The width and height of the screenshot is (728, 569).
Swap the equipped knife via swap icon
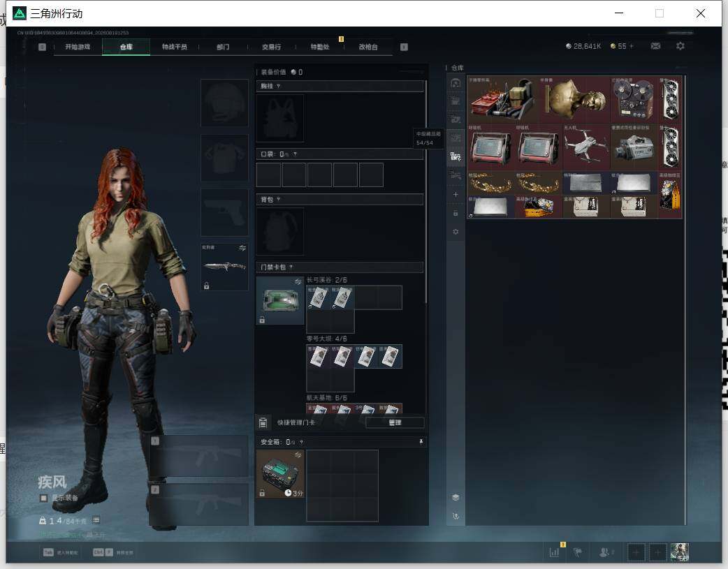242,248
